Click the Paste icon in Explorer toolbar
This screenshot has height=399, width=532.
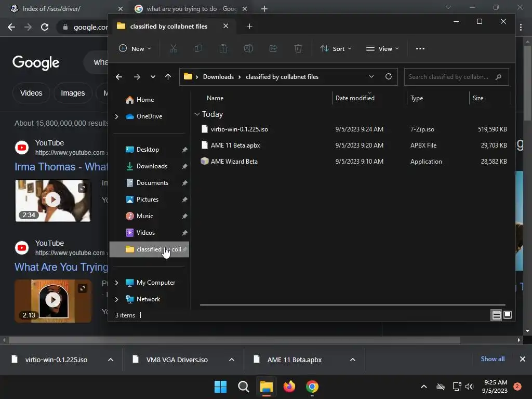pyautogui.click(x=223, y=48)
